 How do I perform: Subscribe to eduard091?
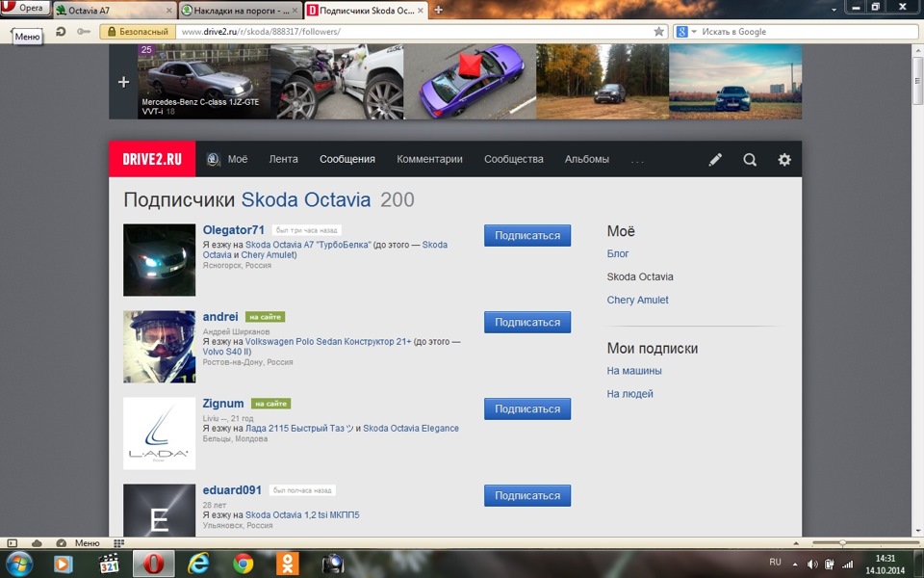pyautogui.click(x=527, y=495)
